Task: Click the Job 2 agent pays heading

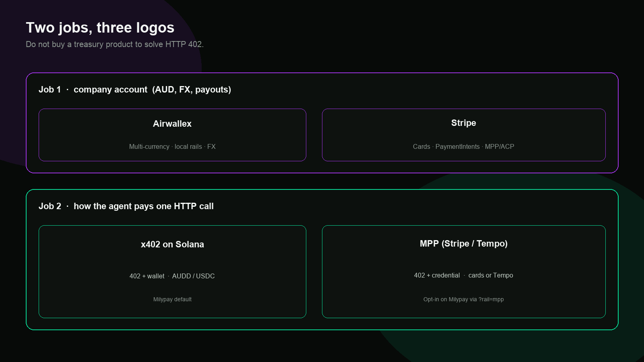Action: [126, 206]
